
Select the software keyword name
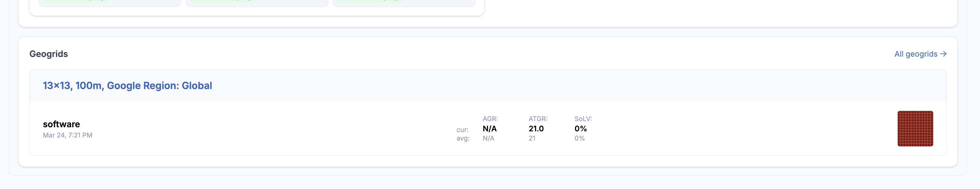pos(61,124)
